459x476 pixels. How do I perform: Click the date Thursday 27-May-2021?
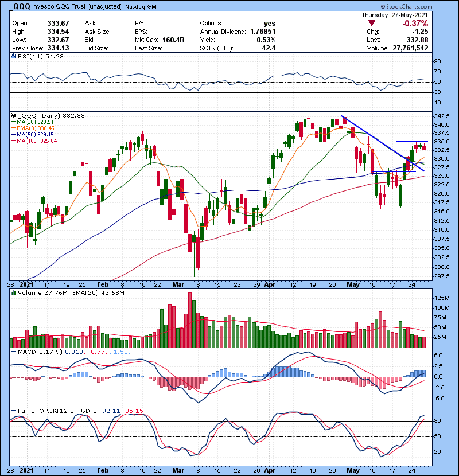coord(395,15)
